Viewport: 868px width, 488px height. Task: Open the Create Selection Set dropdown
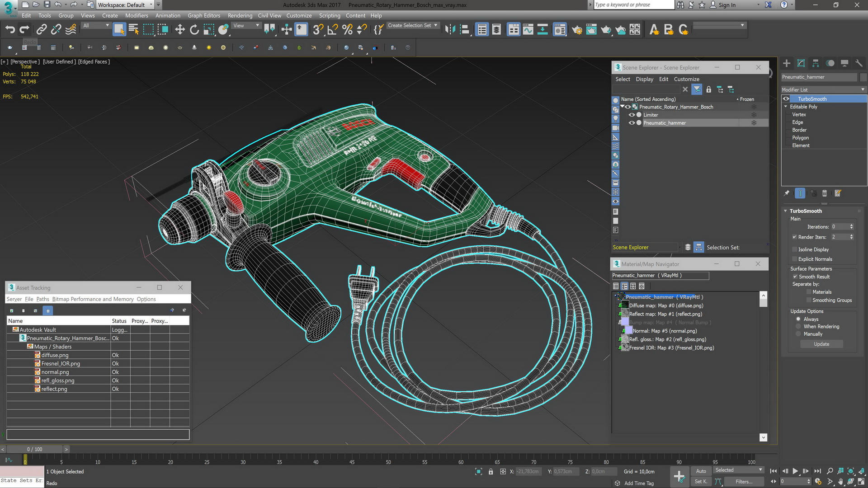412,26
